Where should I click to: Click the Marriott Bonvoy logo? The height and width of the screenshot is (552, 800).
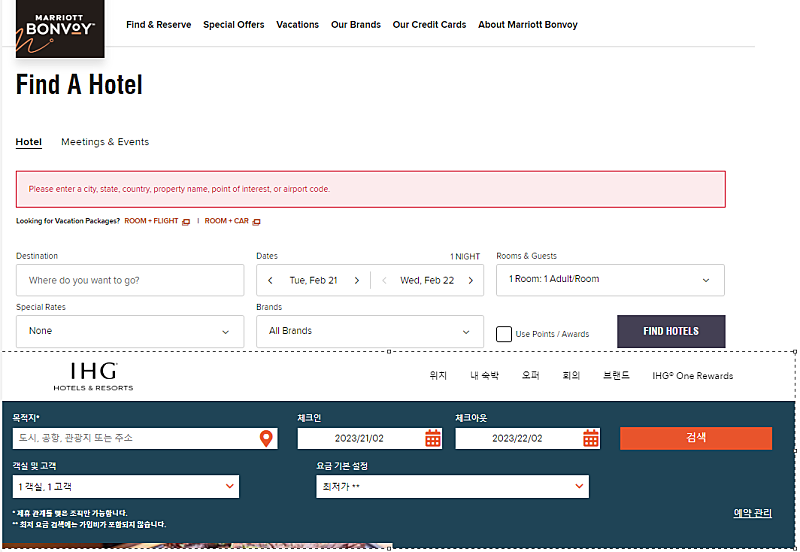pos(60,29)
